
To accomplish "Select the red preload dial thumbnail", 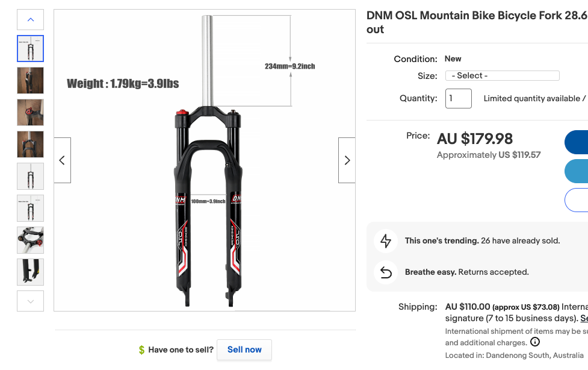I will (x=30, y=112).
